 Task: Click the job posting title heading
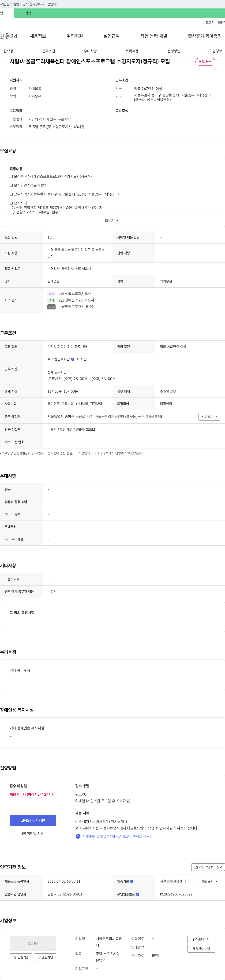click(x=90, y=61)
